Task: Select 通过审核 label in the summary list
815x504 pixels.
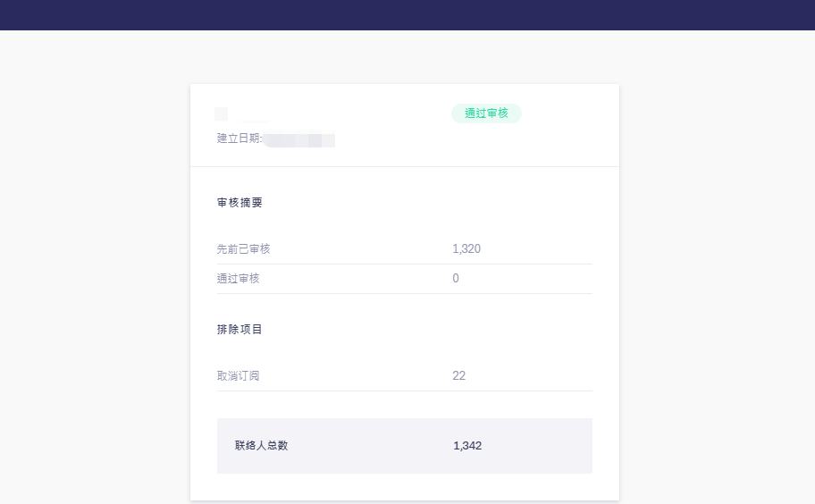Action: click(238, 279)
